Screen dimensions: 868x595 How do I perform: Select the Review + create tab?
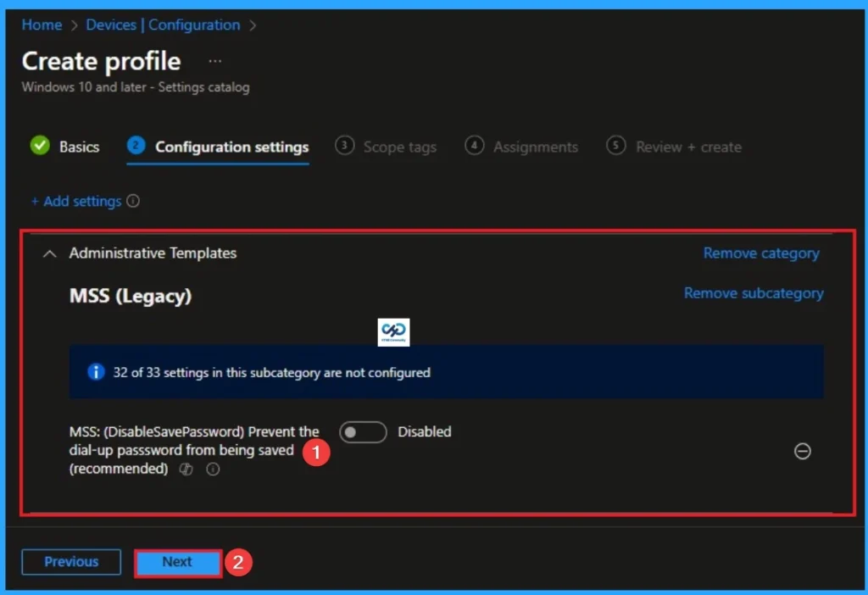688,146
